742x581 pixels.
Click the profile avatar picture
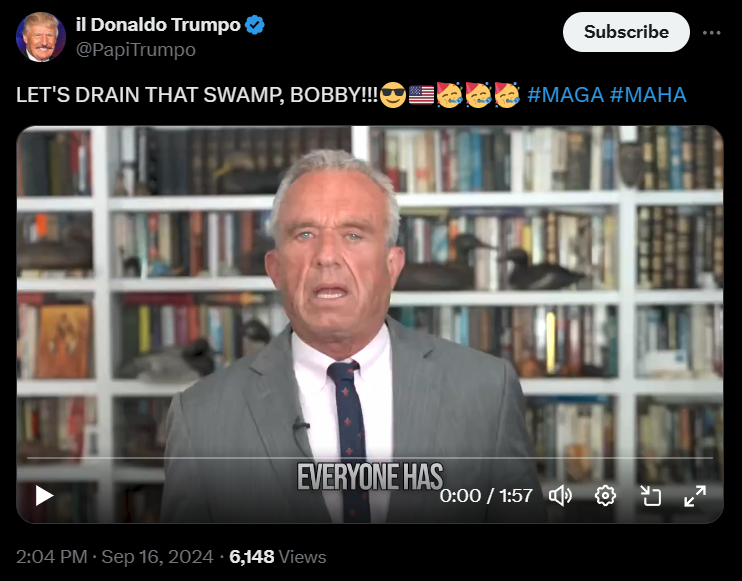click(41, 37)
